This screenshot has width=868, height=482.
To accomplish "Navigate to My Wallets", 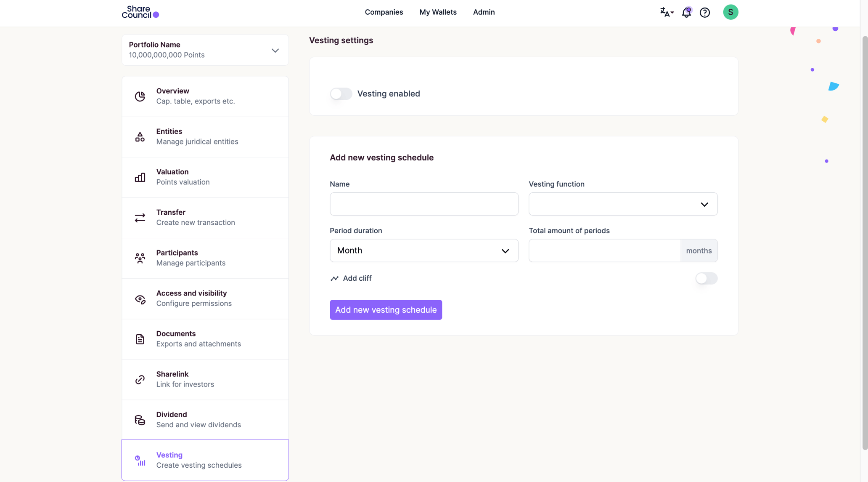I will (x=437, y=12).
